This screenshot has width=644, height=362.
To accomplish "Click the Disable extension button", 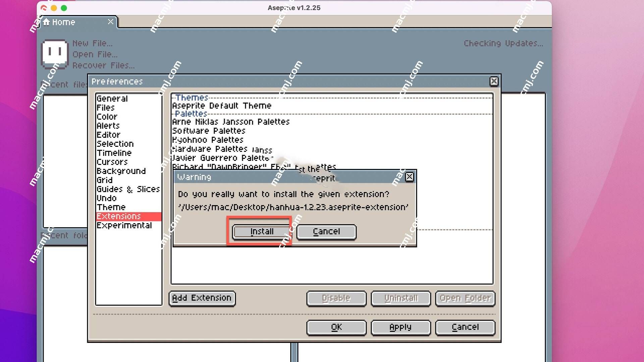I will [x=336, y=298].
